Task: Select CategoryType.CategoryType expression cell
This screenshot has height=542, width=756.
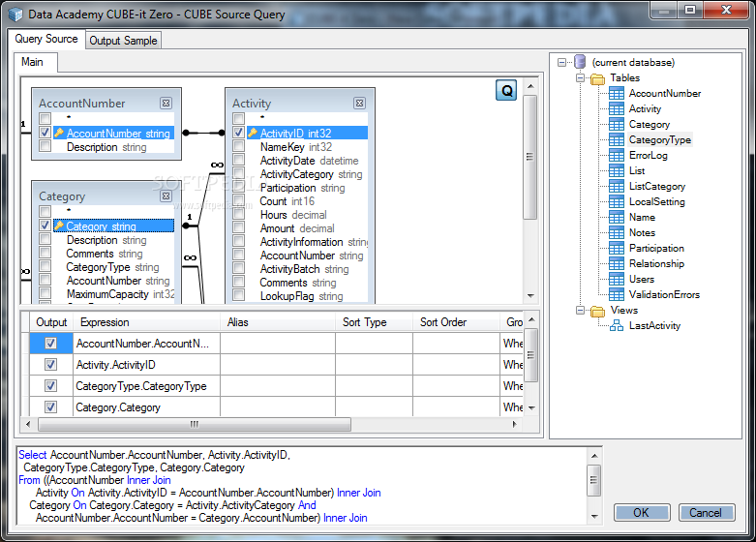Action: click(x=146, y=386)
